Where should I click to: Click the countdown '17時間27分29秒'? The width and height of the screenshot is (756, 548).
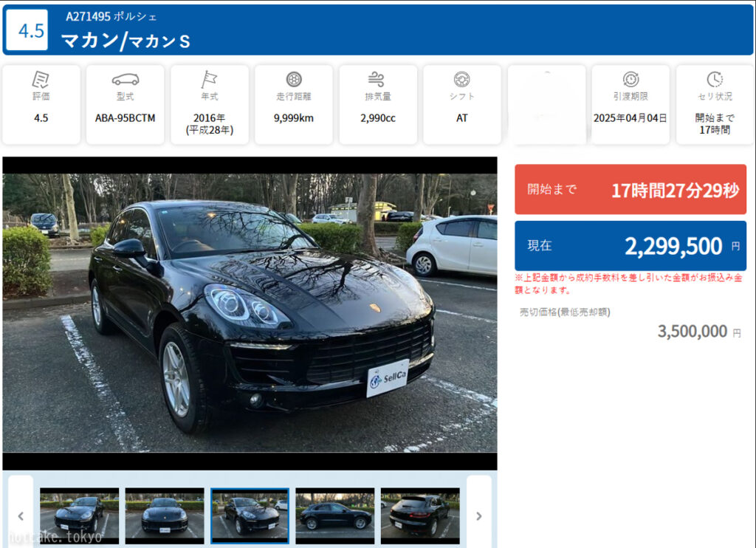(x=675, y=190)
